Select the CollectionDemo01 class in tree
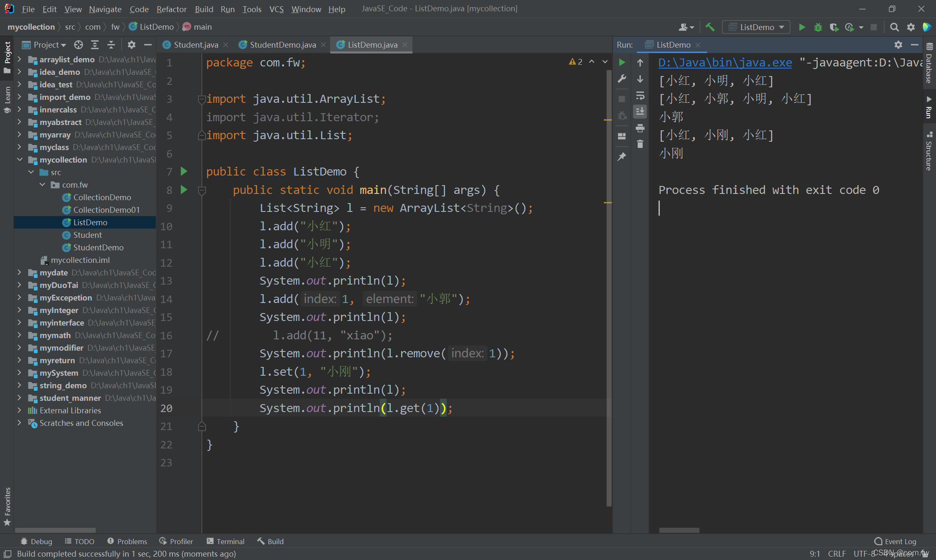This screenshot has width=936, height=560. coord(106,210)
